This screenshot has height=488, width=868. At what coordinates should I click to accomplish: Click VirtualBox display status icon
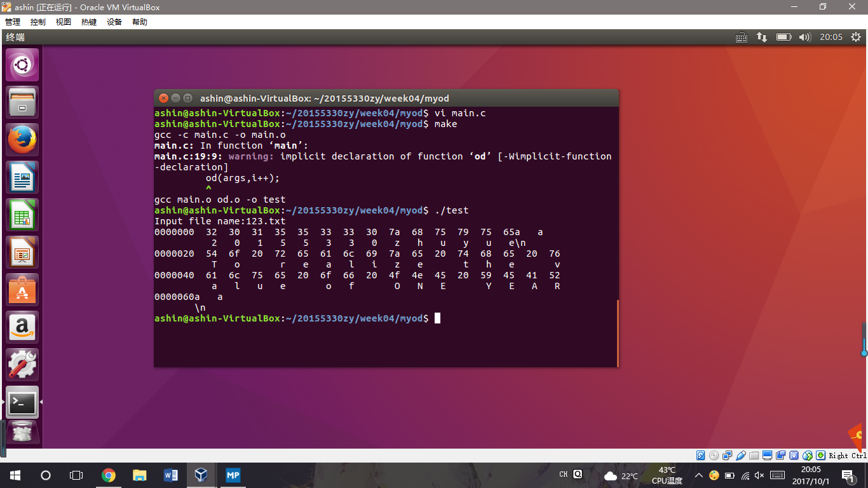point(768,455)
